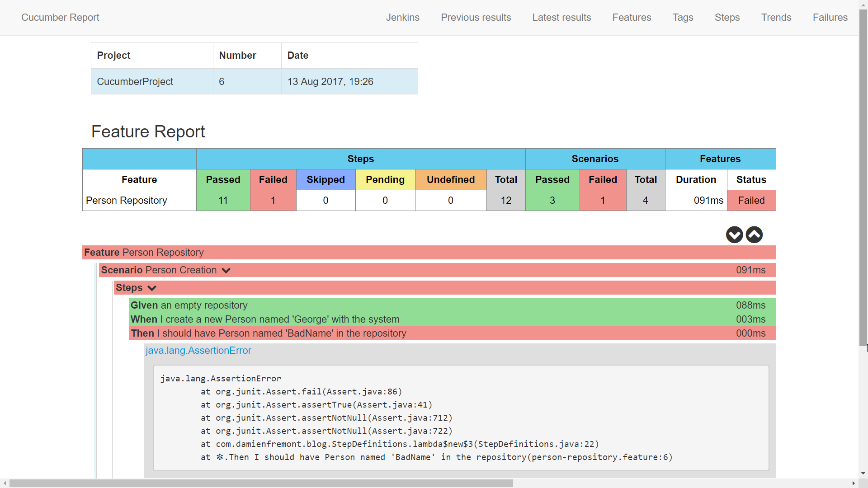The height and width of the screenshot is (488, 868).
Task: Open the Tags page
Action: coord(683,17)
